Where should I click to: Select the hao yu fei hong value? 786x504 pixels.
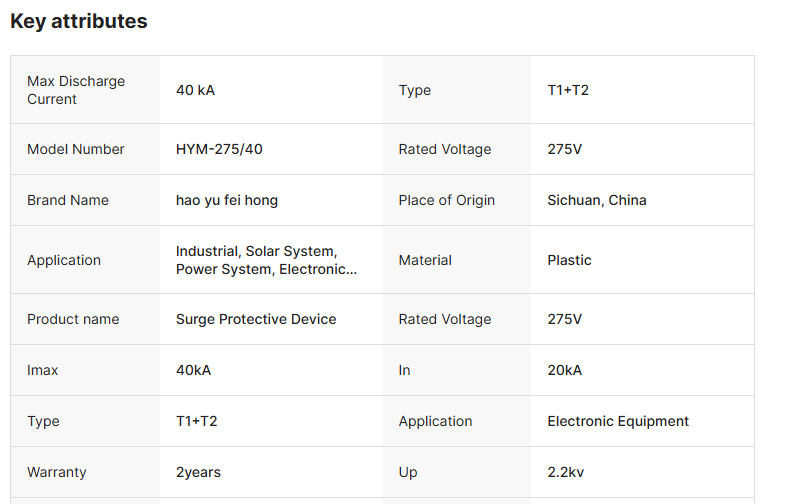click(227, 200)
